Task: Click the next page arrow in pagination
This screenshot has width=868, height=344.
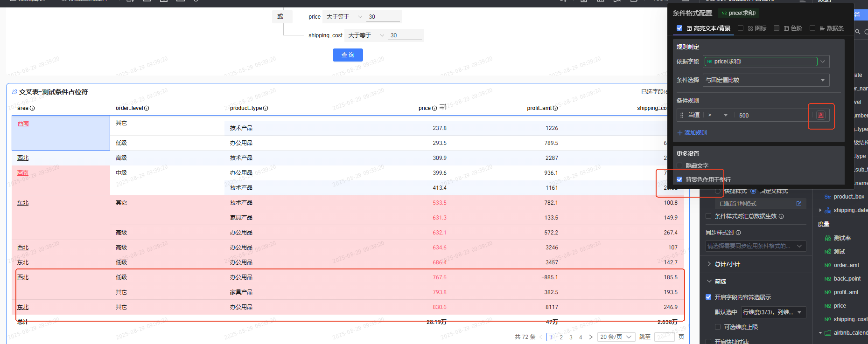Action: click(591, 337)
